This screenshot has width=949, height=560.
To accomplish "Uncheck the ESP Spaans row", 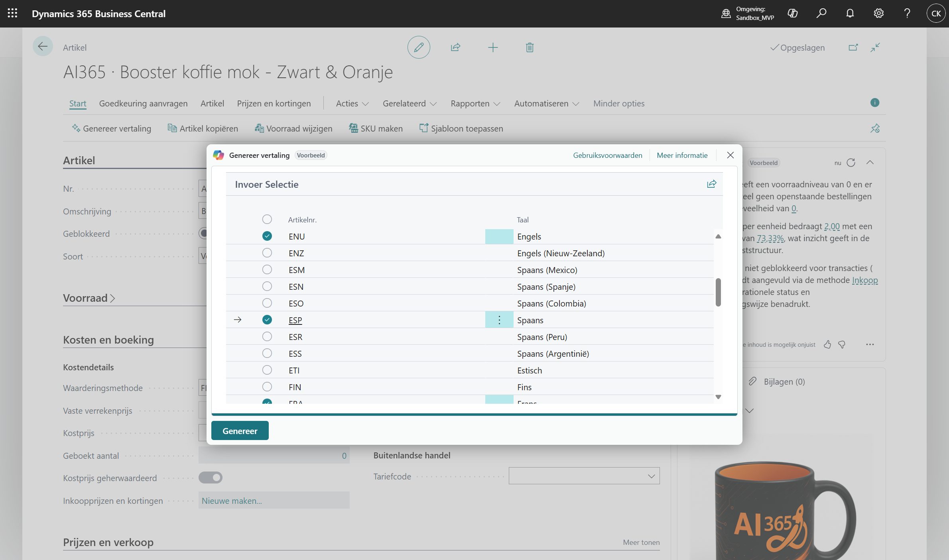I will tap(267, 320).
